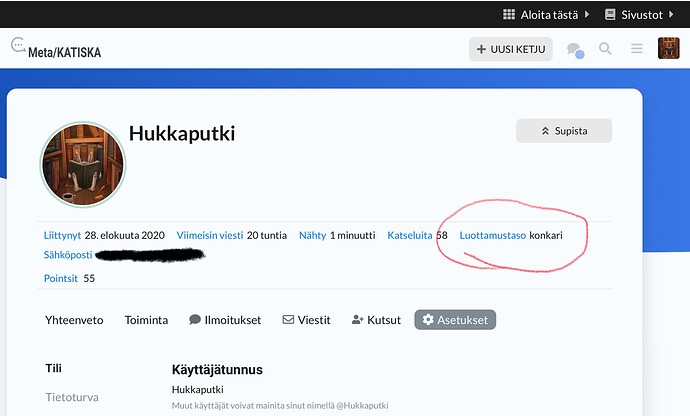Open the Ilmoitukset notifications tab
690x416 pixels.
pos(225,320)
